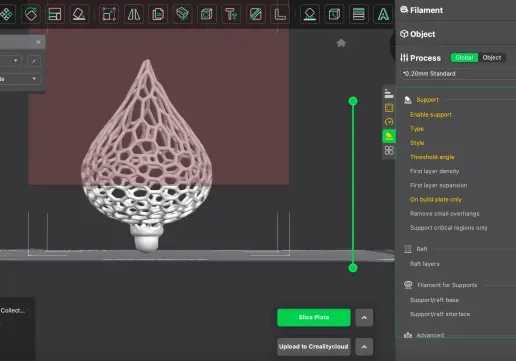Click the Remove small overhangs label

click(444, 214)
